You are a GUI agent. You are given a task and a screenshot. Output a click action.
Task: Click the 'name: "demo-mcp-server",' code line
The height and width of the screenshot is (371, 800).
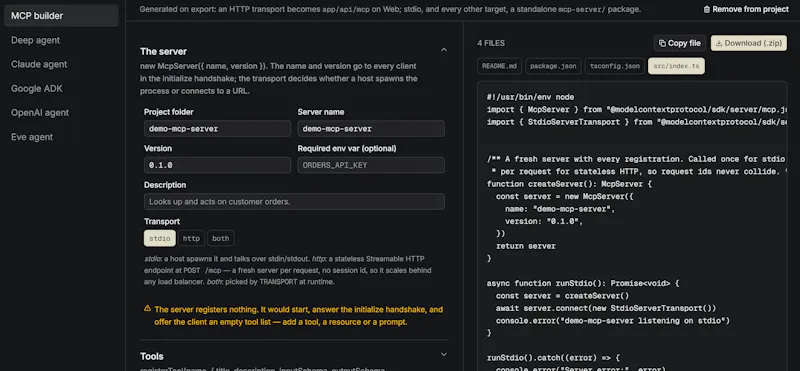[x=560, y=209]
